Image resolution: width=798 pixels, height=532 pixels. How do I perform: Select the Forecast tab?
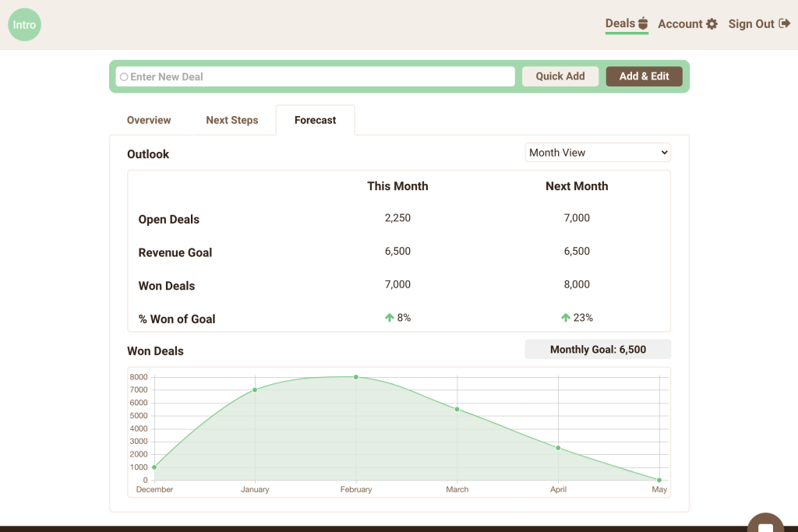coord(315,120)
